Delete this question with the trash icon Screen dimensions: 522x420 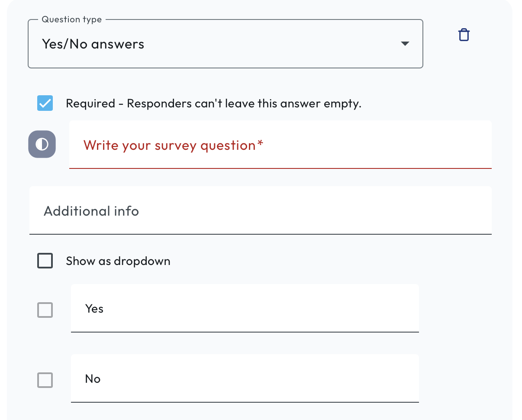click(x=464, y=35)
